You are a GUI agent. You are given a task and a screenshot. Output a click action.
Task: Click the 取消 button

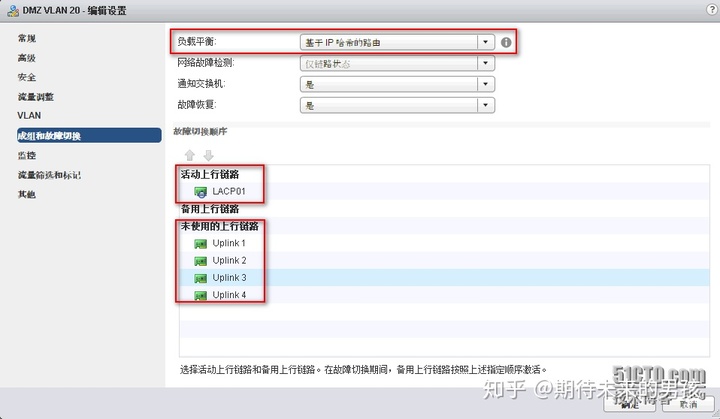[x=688, y=404]
